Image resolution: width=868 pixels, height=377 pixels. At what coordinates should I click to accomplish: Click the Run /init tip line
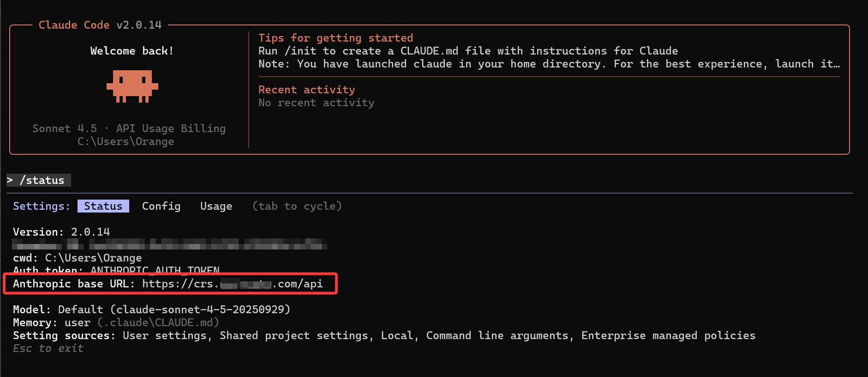(468, 51)
